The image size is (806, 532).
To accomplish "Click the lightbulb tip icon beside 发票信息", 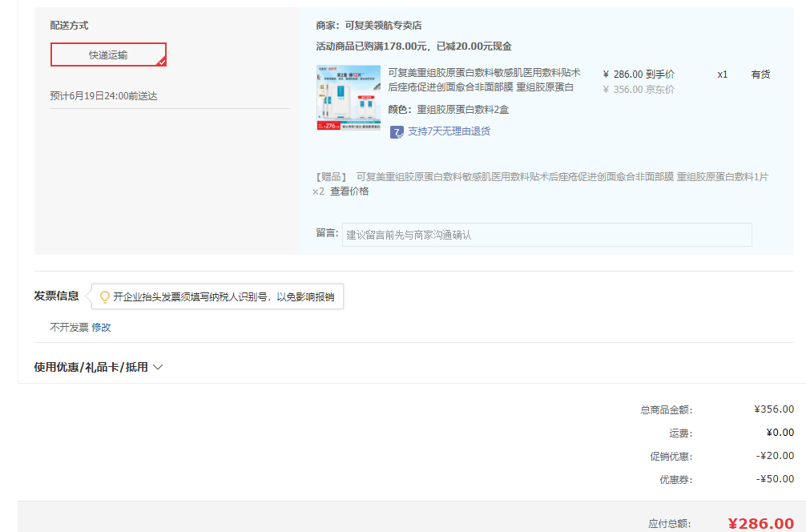I will coord(104,296).
